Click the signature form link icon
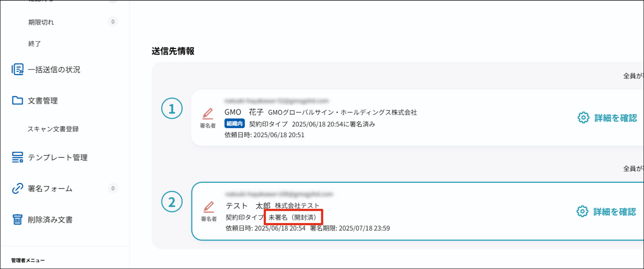Screen dimensions: 644x269 (17, 188)
